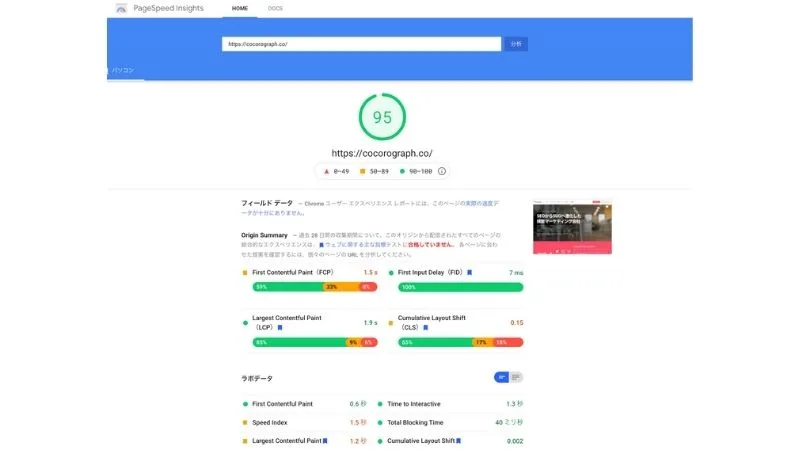Click the orange status square beside First Contentful Paint (FCP)
Viewport: 800px width, 450px height.
(245, 273)
